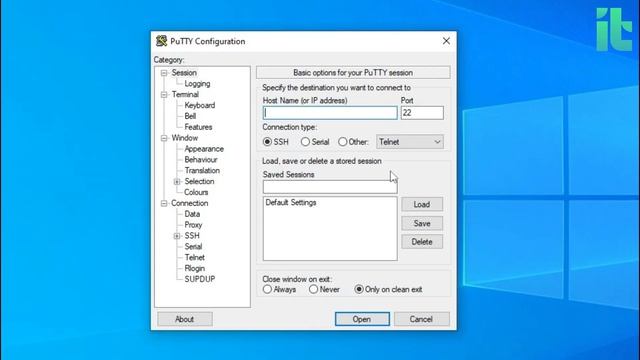Click the PuTTY icon in title bar
The image size is (640, 360).
pos(161,41)
